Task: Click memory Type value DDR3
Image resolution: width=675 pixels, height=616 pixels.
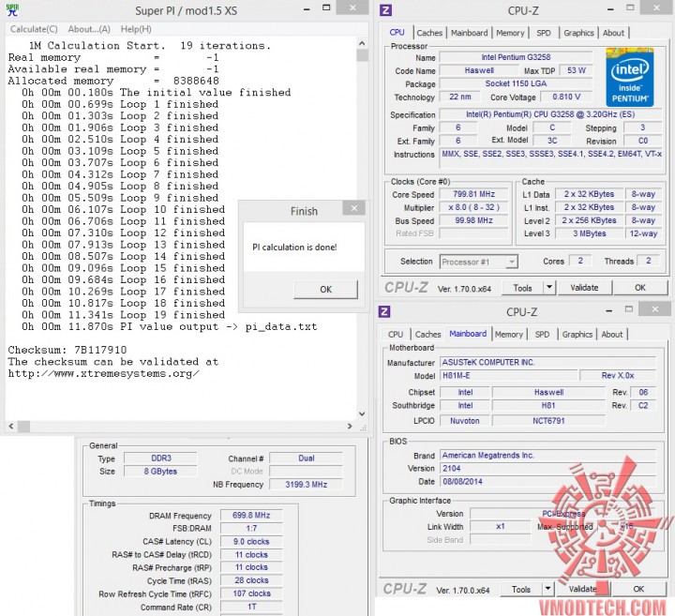Action: point(161,458)
